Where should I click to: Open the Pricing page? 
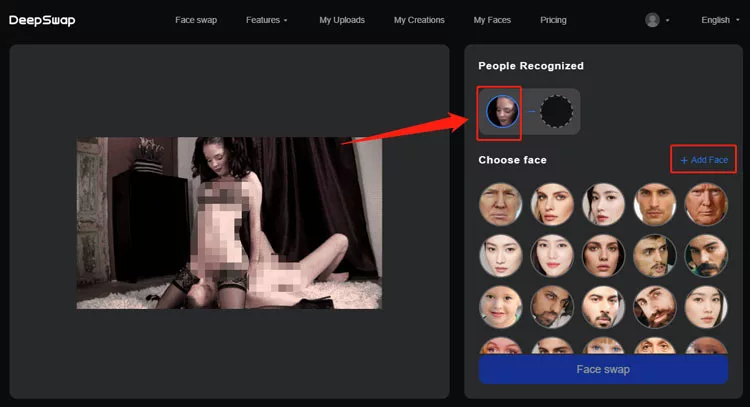point(553,20)
